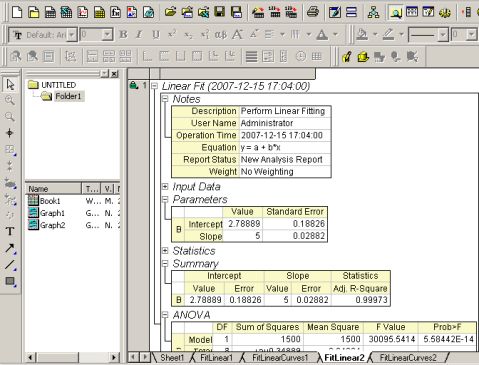Click the yellow pencil icon in the third toolbar
Viewport: 479px width, 365px height.
tap(347, 56)
